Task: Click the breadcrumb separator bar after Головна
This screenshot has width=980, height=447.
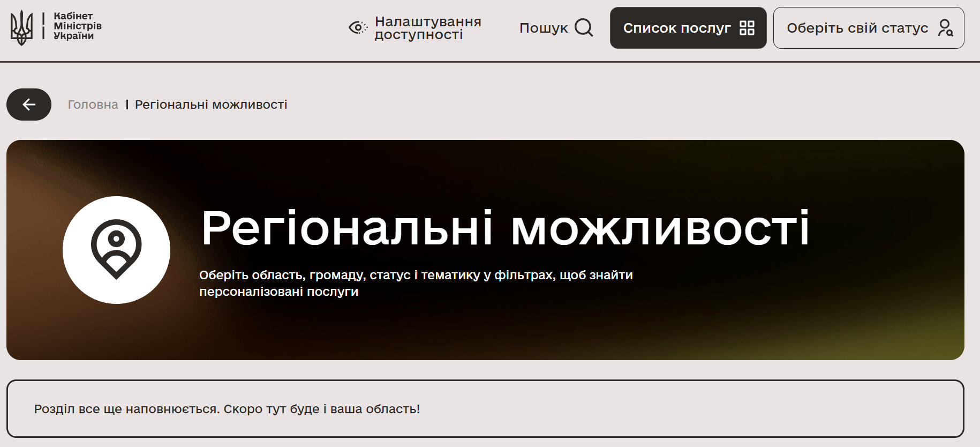Action: click(127, 105)
